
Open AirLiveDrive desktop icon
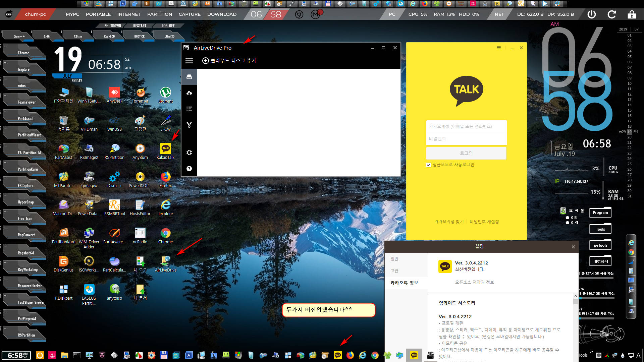(x=165, y=264)
